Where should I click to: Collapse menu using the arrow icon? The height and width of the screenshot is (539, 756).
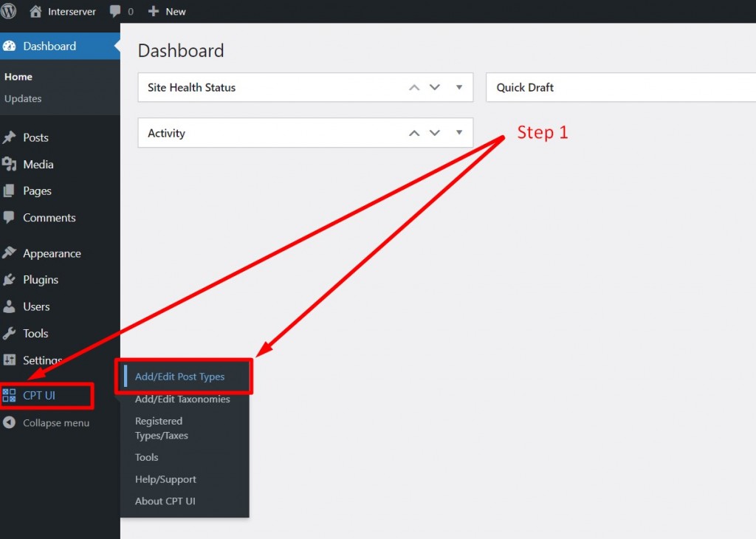(9, 423)
